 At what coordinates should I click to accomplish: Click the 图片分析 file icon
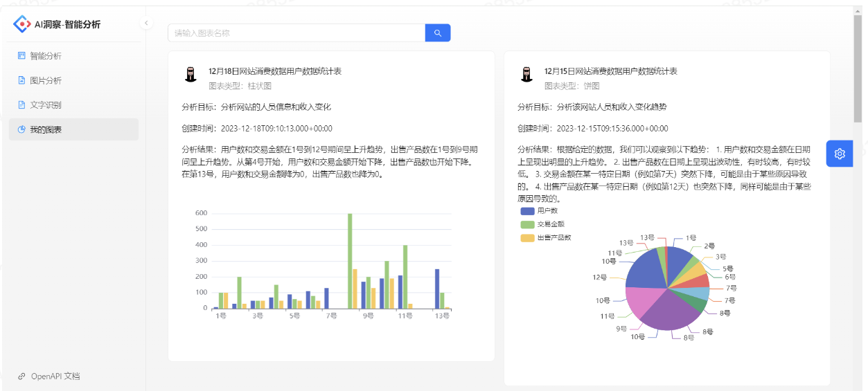pos(21,80)
